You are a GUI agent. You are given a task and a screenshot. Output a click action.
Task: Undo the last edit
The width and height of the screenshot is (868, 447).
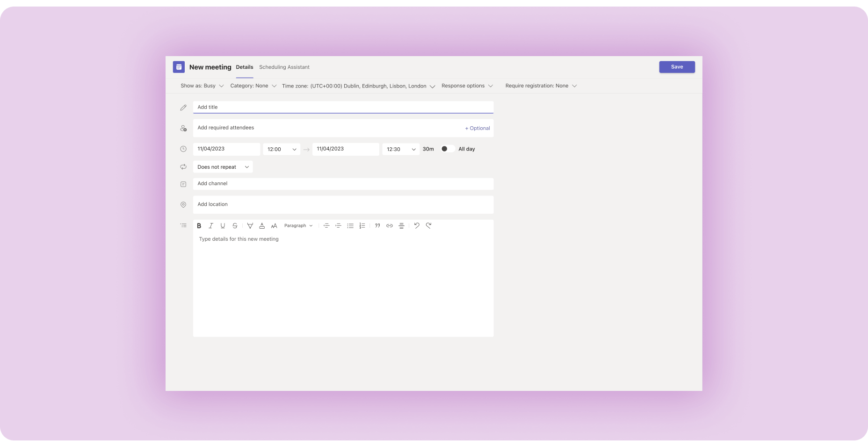pyautogui.click(x=417, y=225)
